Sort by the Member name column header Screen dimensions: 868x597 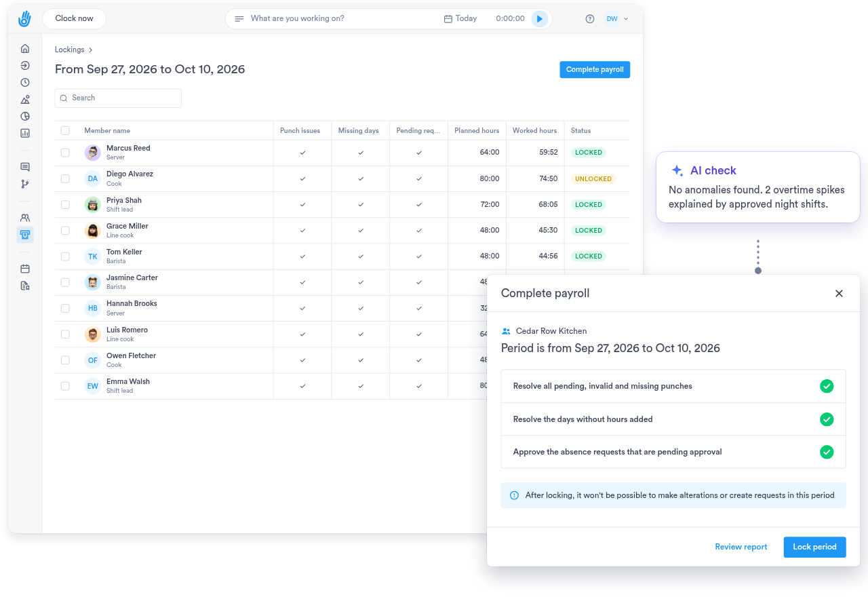(107, 131)
